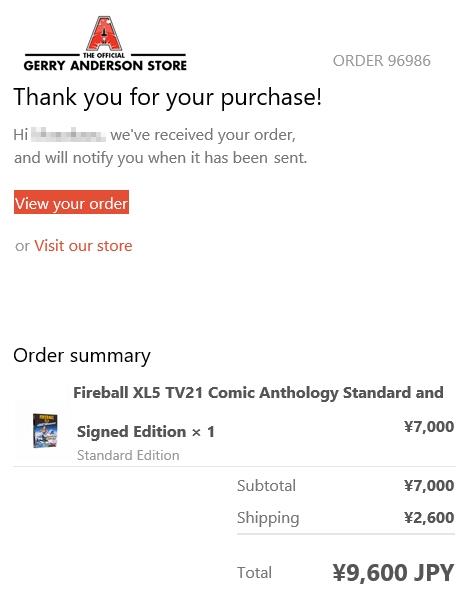Click the Standard Edition variant label
Viewport: 464px width, 598px height.
coord(128,455)
